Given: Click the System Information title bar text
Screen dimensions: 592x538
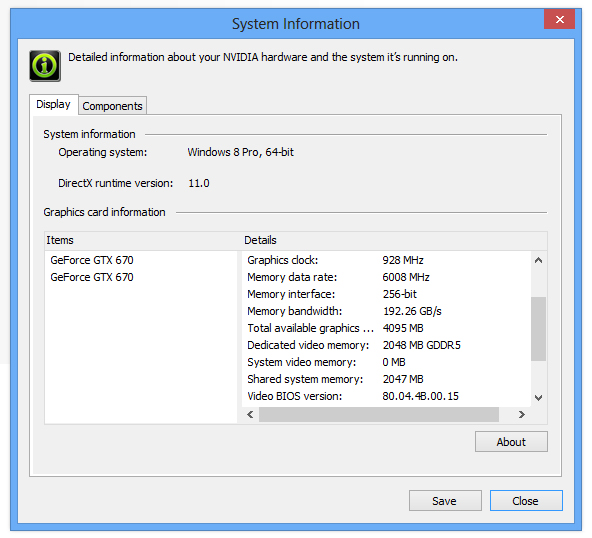Looking at the screenshot, I should tap(296, 24).
